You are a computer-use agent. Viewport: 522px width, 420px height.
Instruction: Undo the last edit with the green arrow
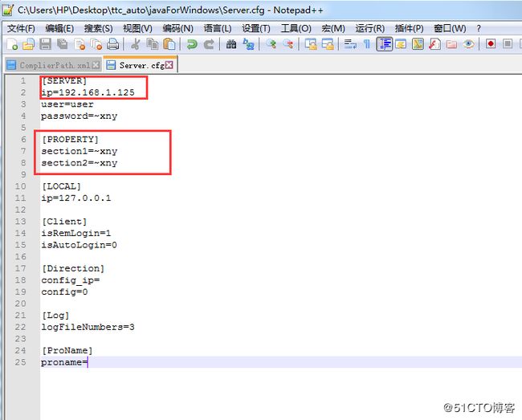point(192,44)
